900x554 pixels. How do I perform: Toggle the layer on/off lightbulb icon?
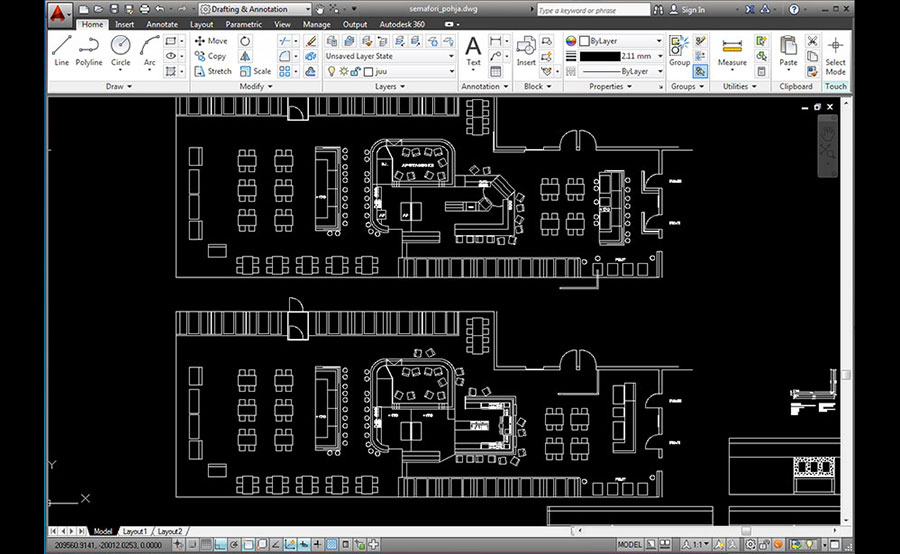coord(331,72)
